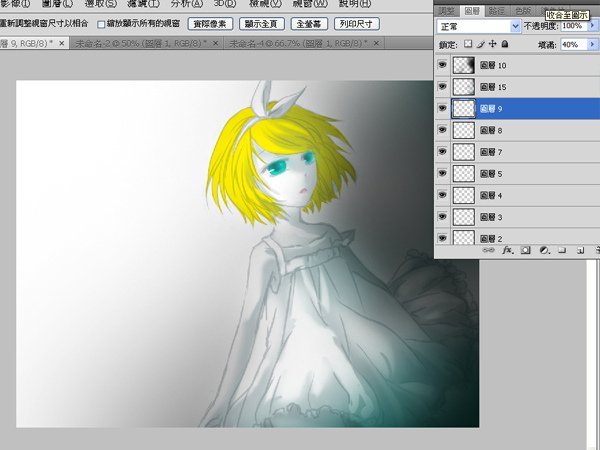The width and height of the screenshot is (600, 450).
Task: Create a new group folder icon
Action: (562, 250)
